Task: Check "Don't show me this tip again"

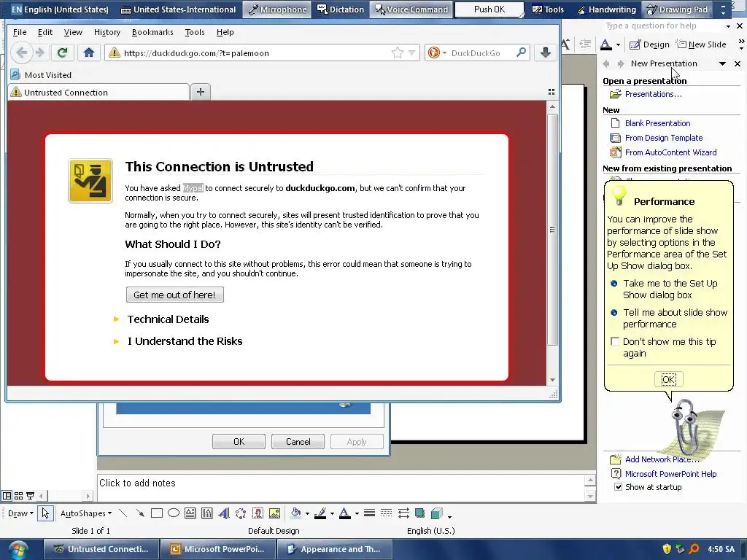Action: click(x=615, y=341)
